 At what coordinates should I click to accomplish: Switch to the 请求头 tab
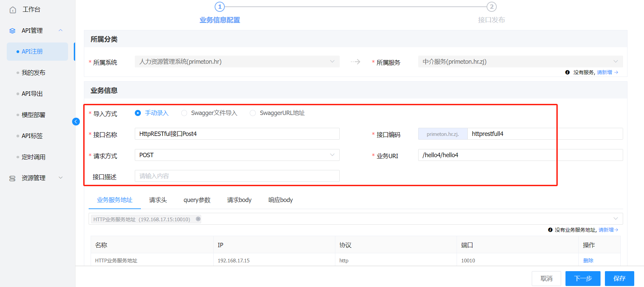158,200
